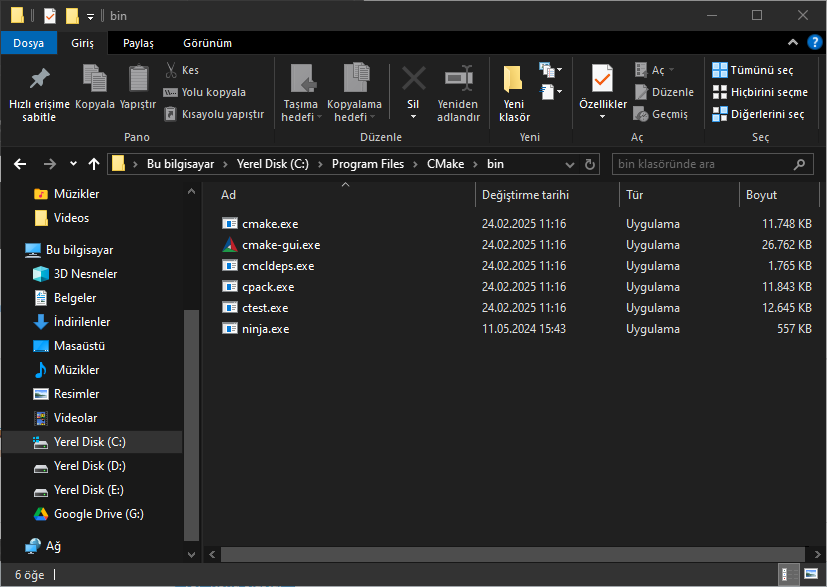The width and height of the screenshot is (827, 587).
Task: Sort by the Ad column header
Action: 345,195
